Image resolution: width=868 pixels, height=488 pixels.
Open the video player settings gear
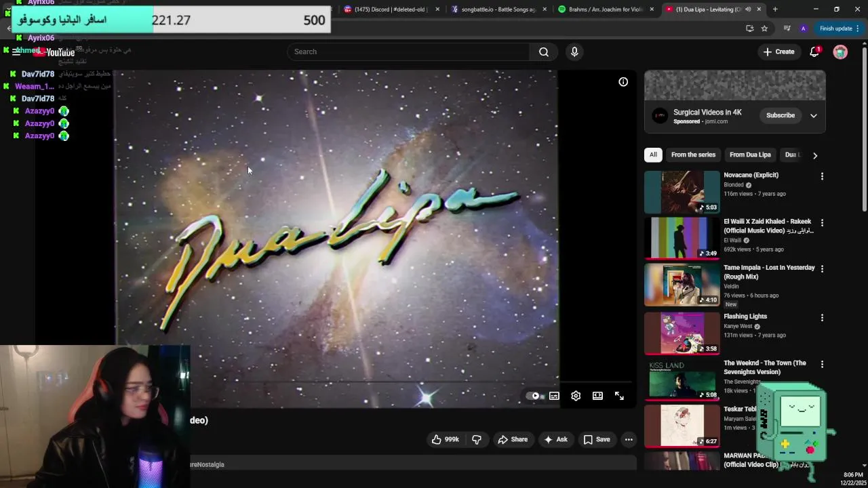coord(576,396)
